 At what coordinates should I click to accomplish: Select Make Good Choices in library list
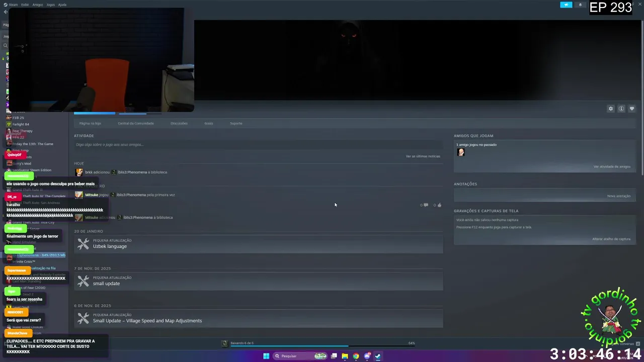(x=28, y=327)
